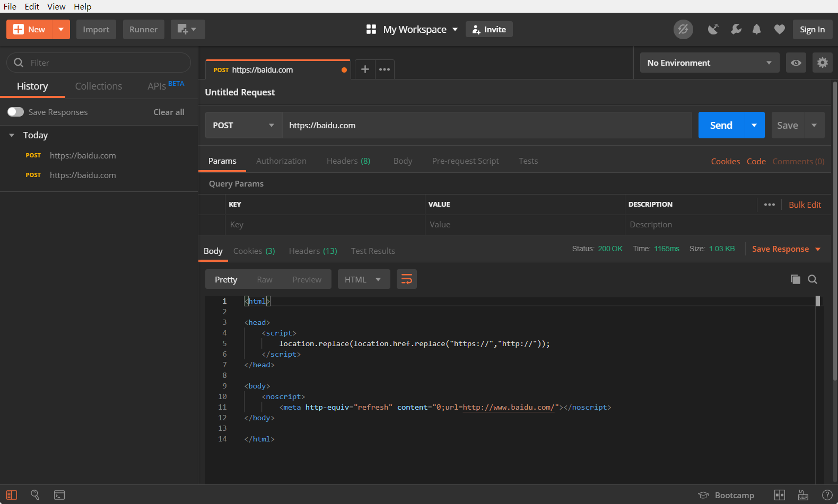Add a new tab with plus icon
The height and width of the screenshot is (504, 838).
click(x=365, y=69)
